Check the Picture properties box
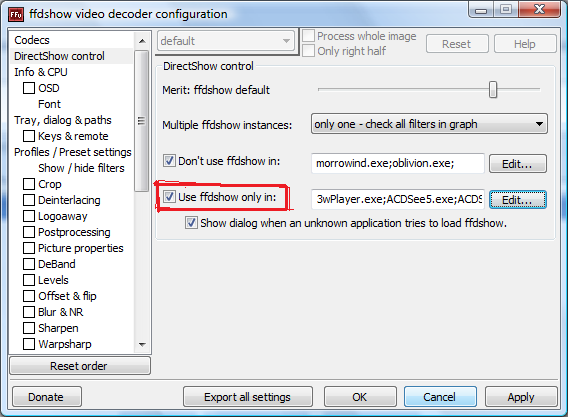Screen dimensions: 569x418 click(x=29, y=248)
